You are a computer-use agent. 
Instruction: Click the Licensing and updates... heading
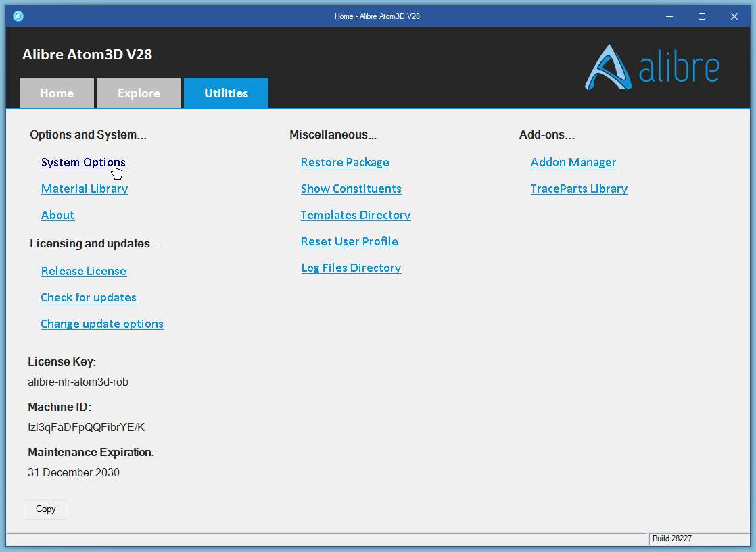[95, 244]
